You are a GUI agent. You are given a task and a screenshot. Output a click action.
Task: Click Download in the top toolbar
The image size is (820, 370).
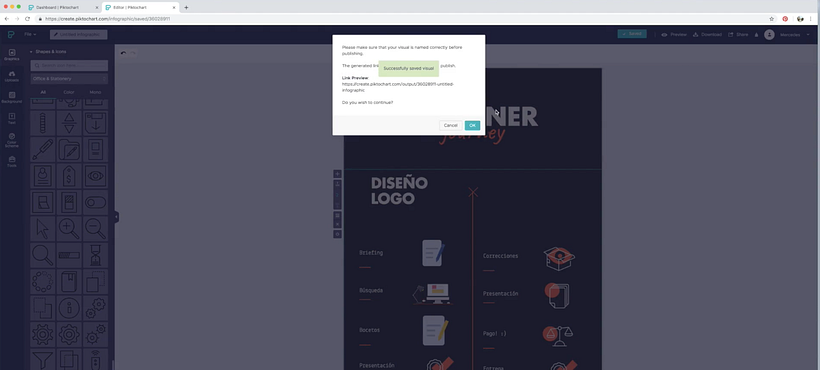[x=707, y=34]
